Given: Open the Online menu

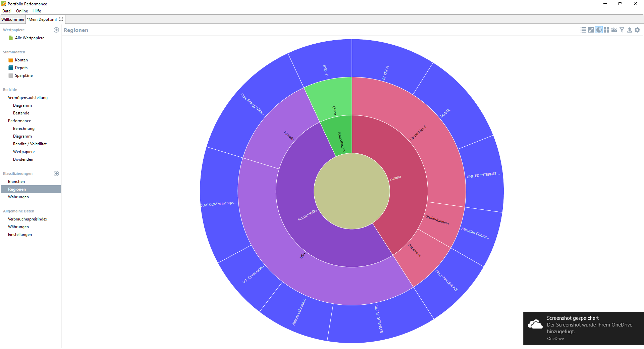Looking at the screenshot, I should point(22,11).
